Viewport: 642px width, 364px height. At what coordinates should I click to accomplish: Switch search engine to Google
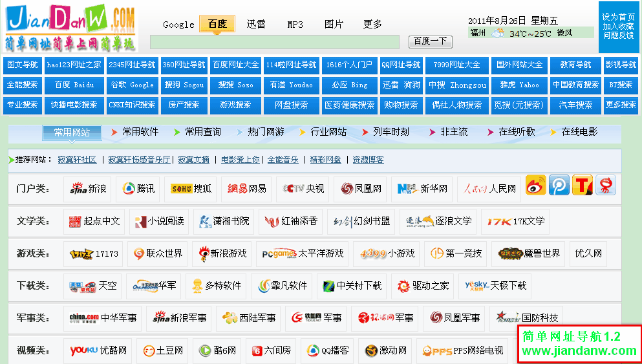(178, 25)
